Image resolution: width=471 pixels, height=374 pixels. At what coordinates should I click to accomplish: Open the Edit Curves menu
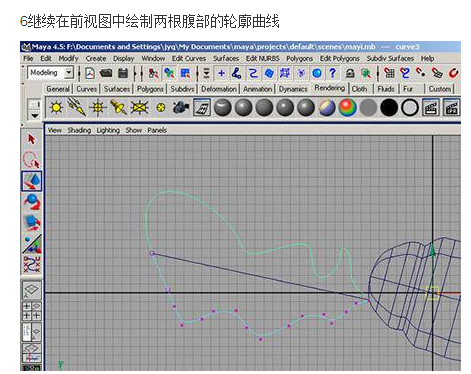(189, 58)
